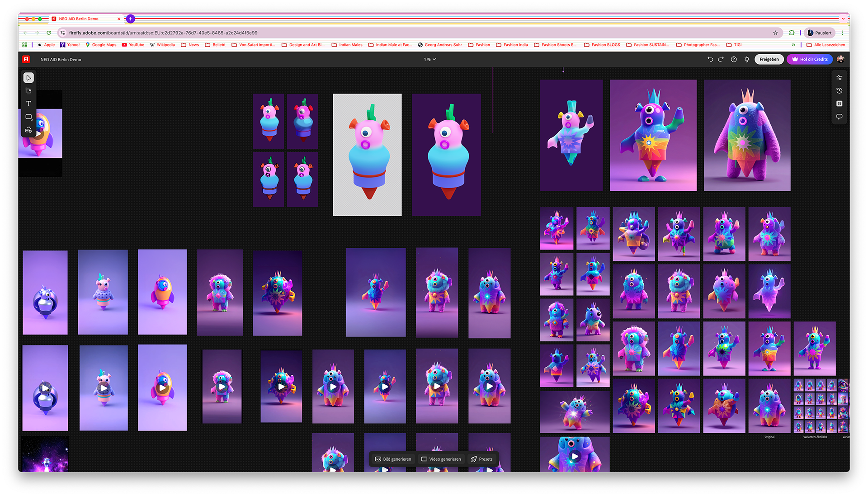Click the Freigeben share button
The height and width of the screenshot is (496, 868).
pyautogui.click(x=769, y=59)
